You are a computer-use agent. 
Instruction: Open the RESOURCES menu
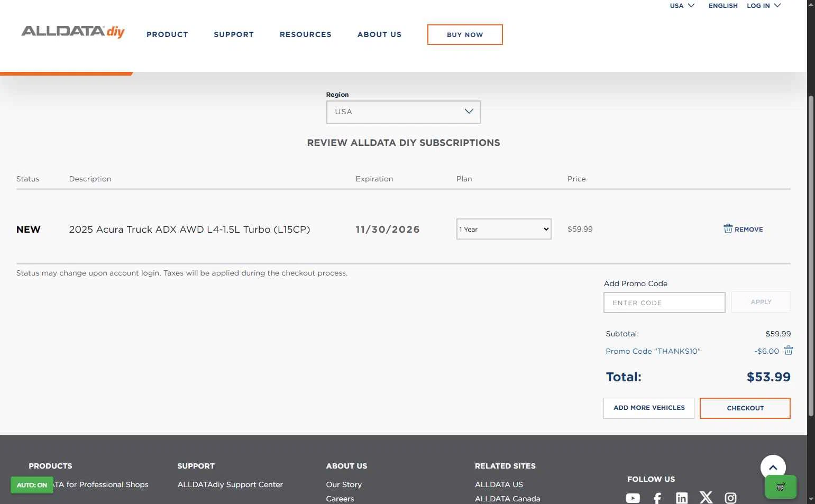pos(306,34)
